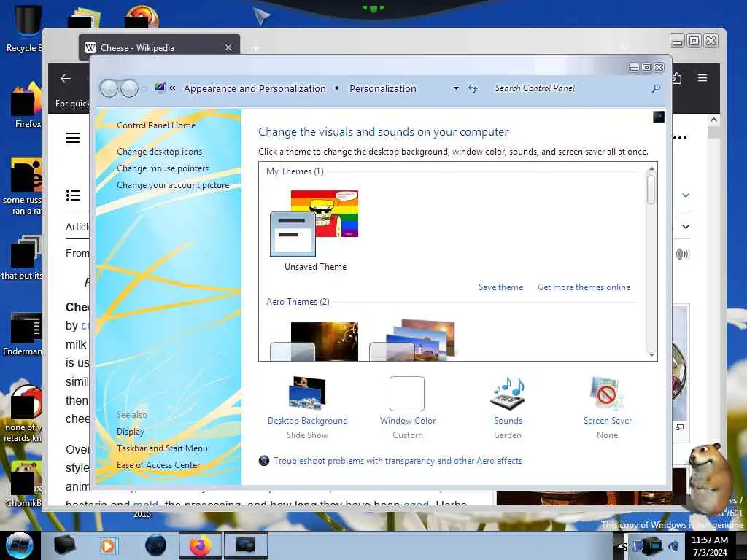The width and height of the screenshot is (747, 560).
Task: Click Get more themes online
Action: [x=584, y=287]
